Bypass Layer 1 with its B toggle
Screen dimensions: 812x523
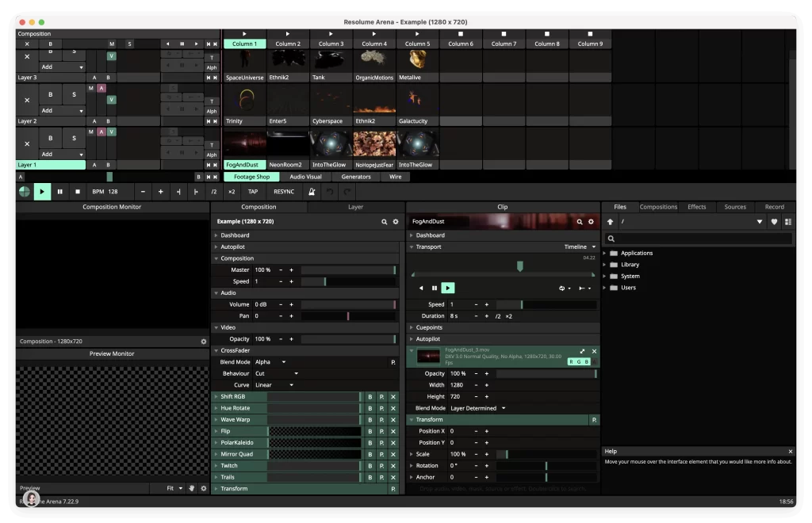coord(50,138)
